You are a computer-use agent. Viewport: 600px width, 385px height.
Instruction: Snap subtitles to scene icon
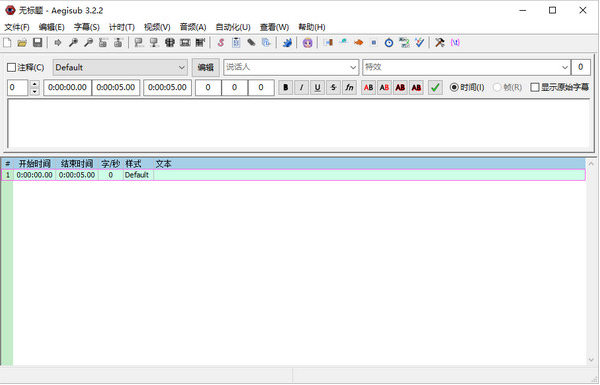tap(185, 42)
